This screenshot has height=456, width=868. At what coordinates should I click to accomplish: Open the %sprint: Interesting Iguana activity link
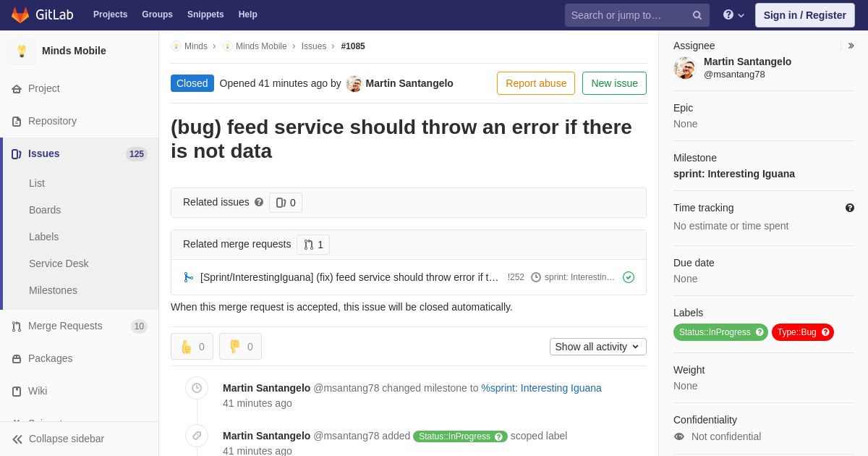click(x=541, y=388)
